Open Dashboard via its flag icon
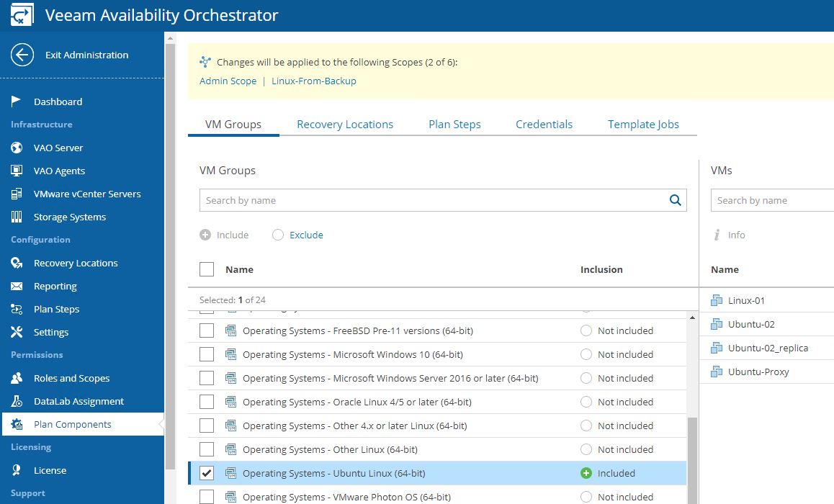The image size is (834, 504). click(17, 101)
